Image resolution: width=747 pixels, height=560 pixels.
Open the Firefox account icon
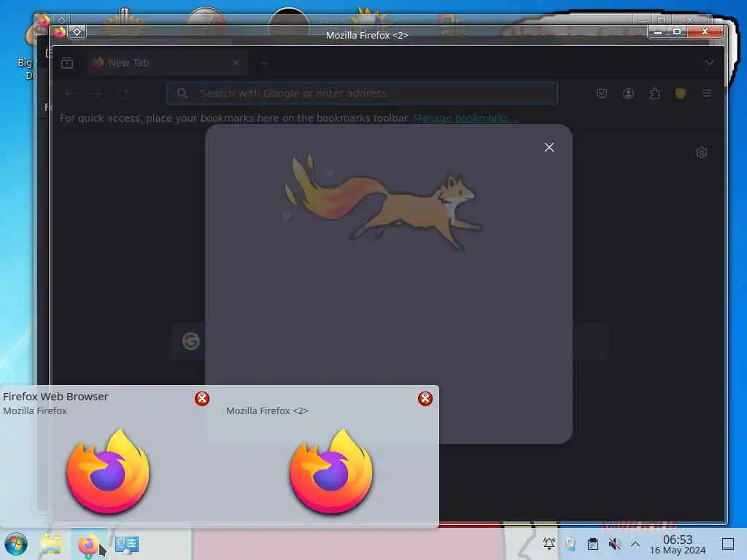click(628, 93)
